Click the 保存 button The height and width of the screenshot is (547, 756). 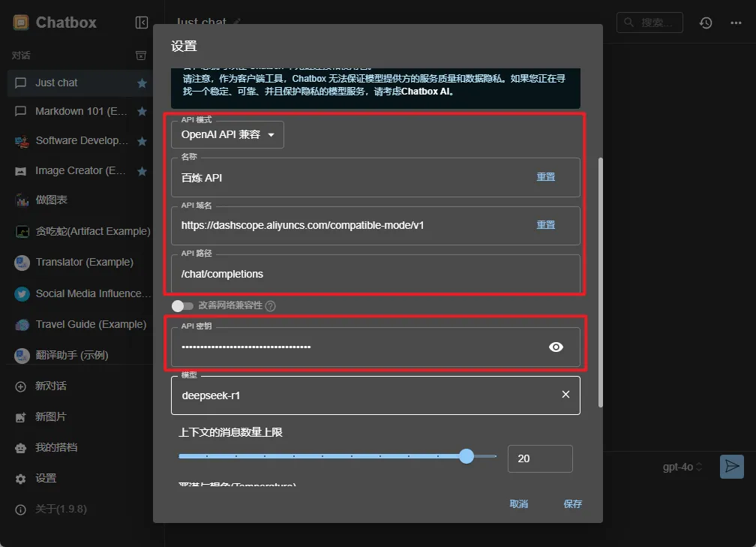pos(573,503)
